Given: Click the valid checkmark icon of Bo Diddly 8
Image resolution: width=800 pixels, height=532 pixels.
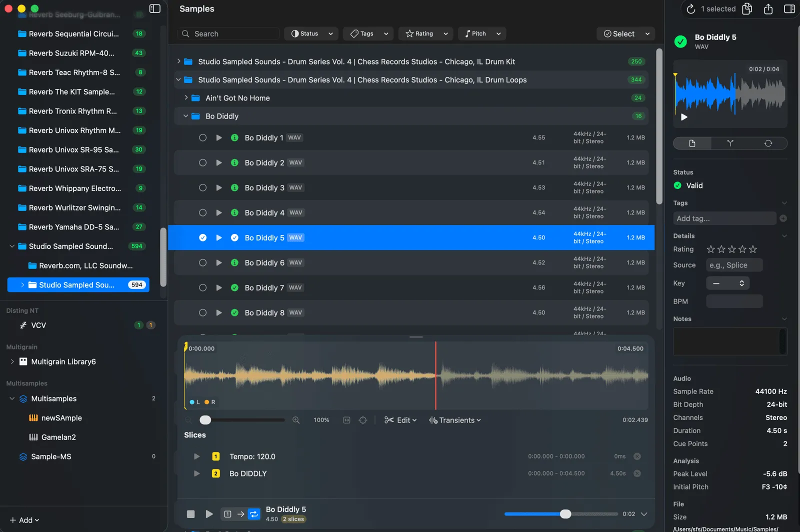Looking at the screenshot, I should pyautogui.click(x=234, y=312).
